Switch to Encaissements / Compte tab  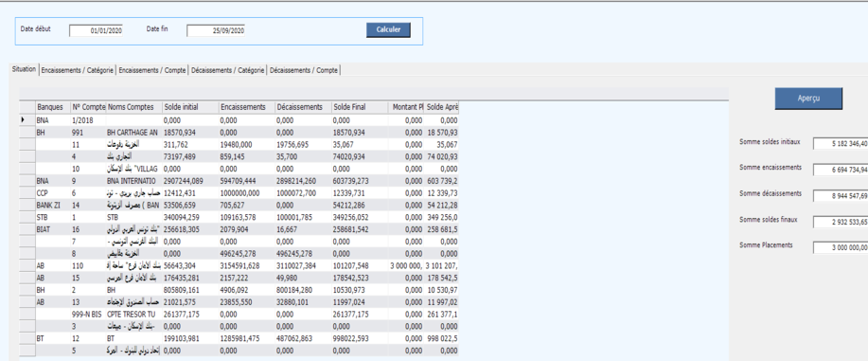click(151, 70)
